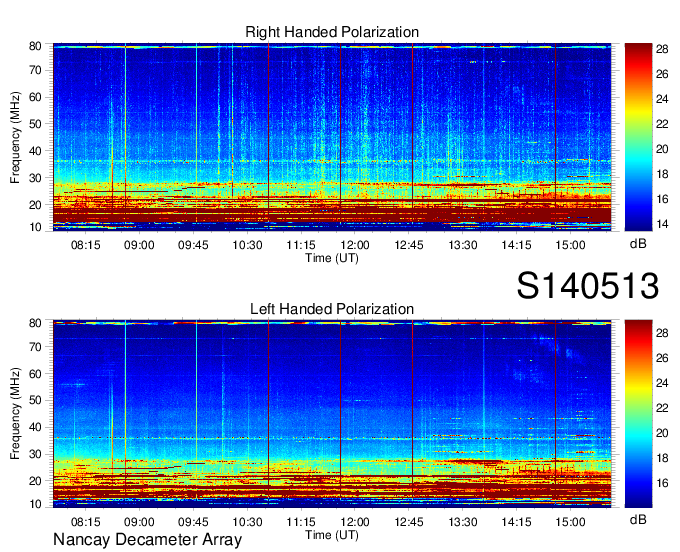Click 70 MHz tick on Left Handed frequency axis
This screenshot has width=680, height=552.
pos(35,347)
